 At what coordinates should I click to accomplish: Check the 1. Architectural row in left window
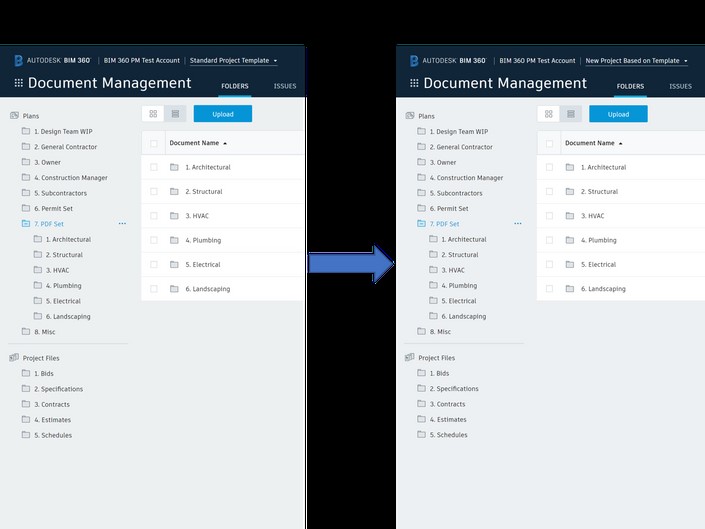tap(154, 167)
